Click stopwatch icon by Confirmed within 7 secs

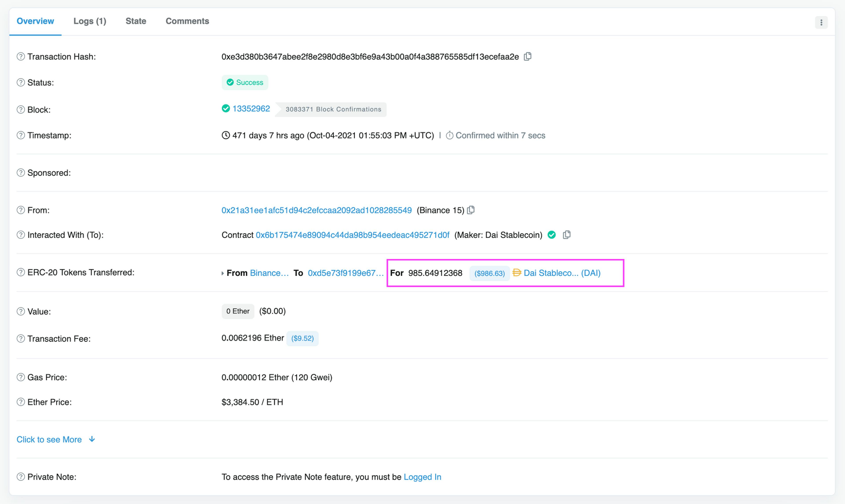point(449,135)
